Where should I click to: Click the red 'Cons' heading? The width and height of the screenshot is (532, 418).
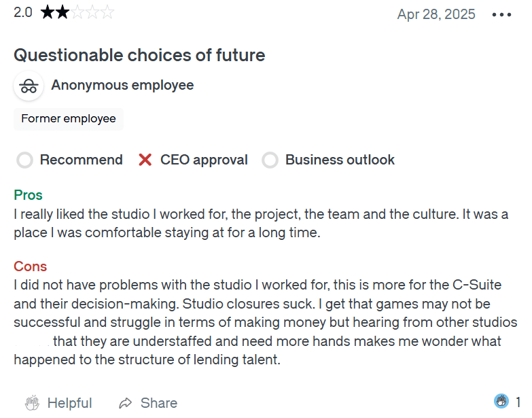click(30, 266)
